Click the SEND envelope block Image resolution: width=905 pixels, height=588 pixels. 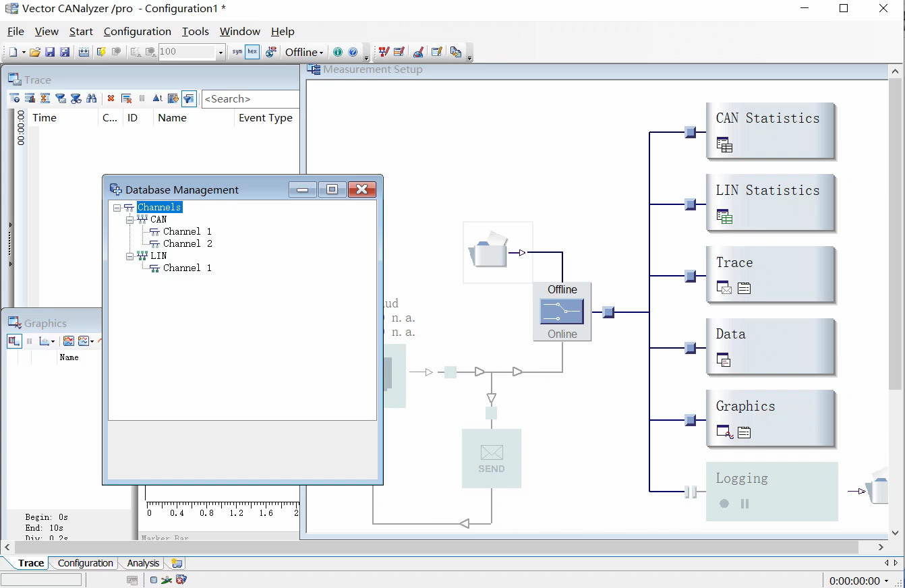(492, 459)
